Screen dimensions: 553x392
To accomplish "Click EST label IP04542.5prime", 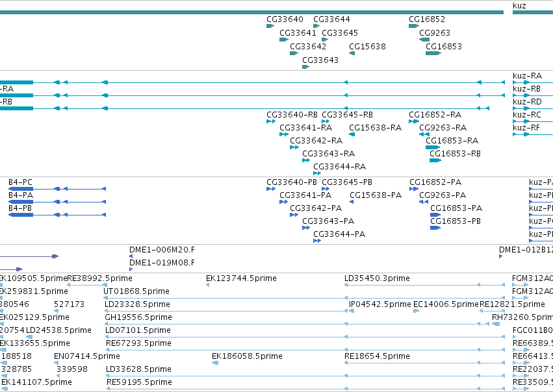I will (380, 304).
